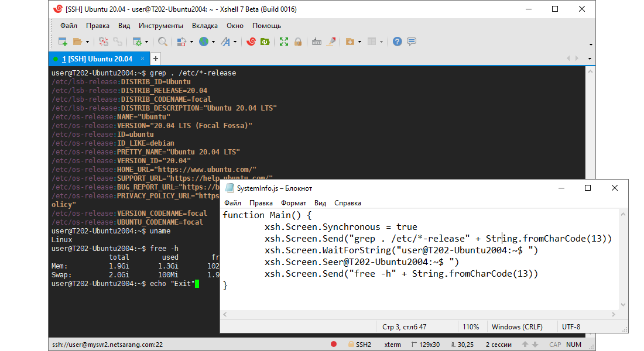Expand the globe Encoding dropdown arrow
The height and width of the screenshot is (351, 644).
coord(213,42)
